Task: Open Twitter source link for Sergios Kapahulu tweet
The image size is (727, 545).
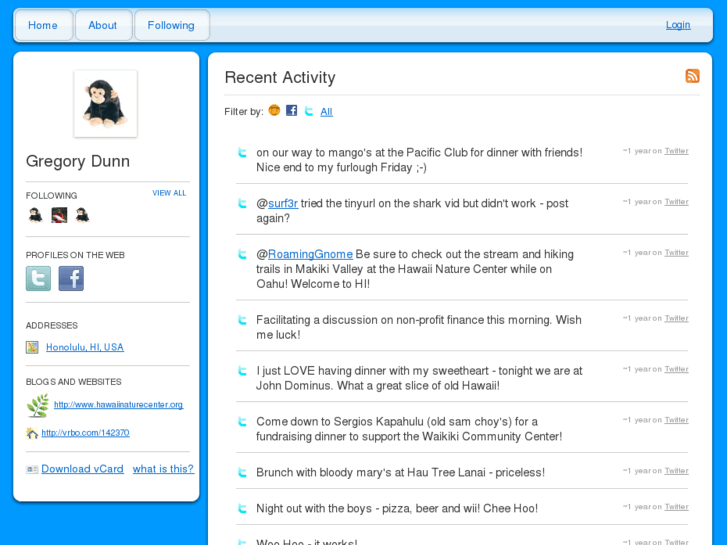Action: pyautogui.click(x=676, y=420)
